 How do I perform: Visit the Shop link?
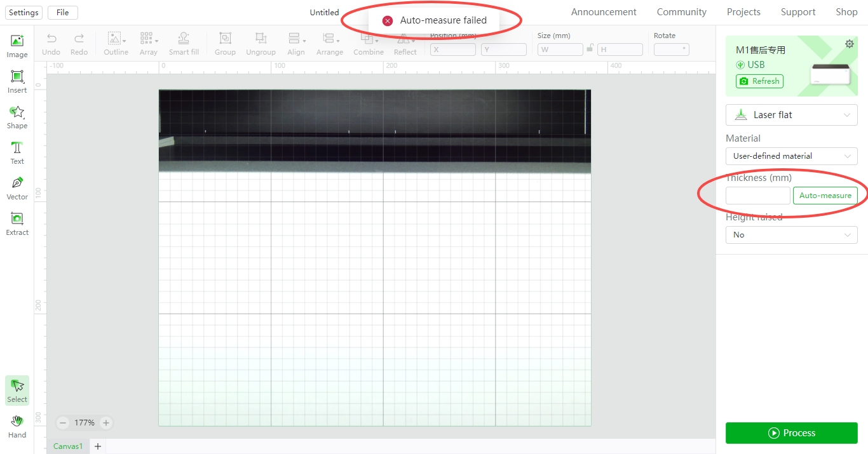[x=846, y=12]
